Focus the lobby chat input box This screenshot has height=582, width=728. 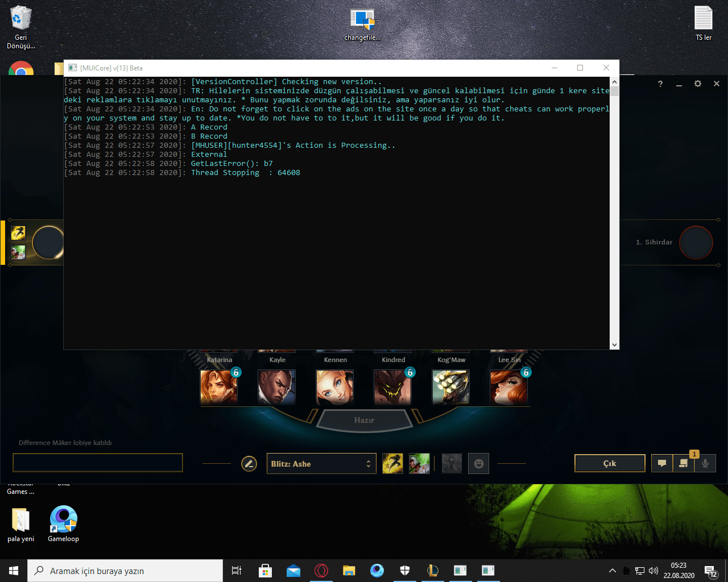(98, 463)
